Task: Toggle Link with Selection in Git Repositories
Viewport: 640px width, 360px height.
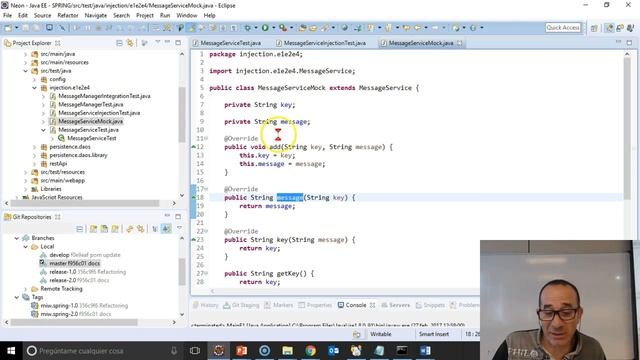Action: coord(141,229)
